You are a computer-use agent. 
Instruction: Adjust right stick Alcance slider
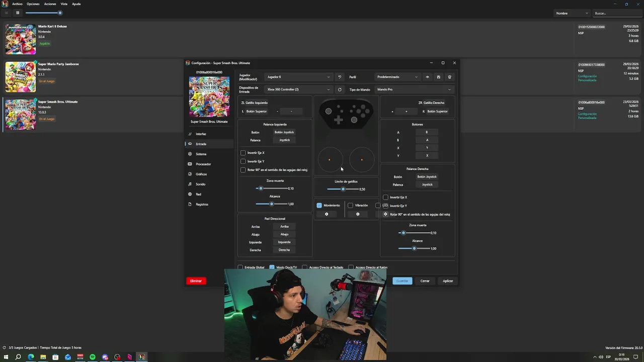click(414, 248)
